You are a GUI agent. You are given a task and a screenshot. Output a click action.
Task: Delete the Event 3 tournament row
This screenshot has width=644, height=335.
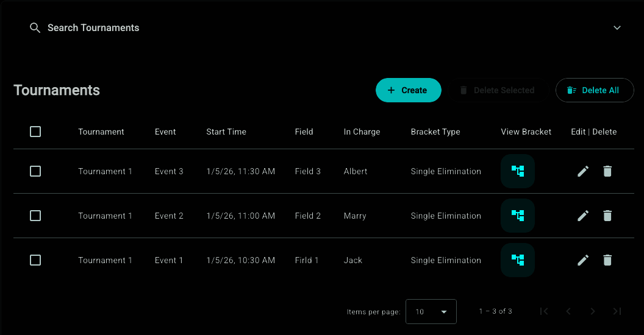(607, 171)
